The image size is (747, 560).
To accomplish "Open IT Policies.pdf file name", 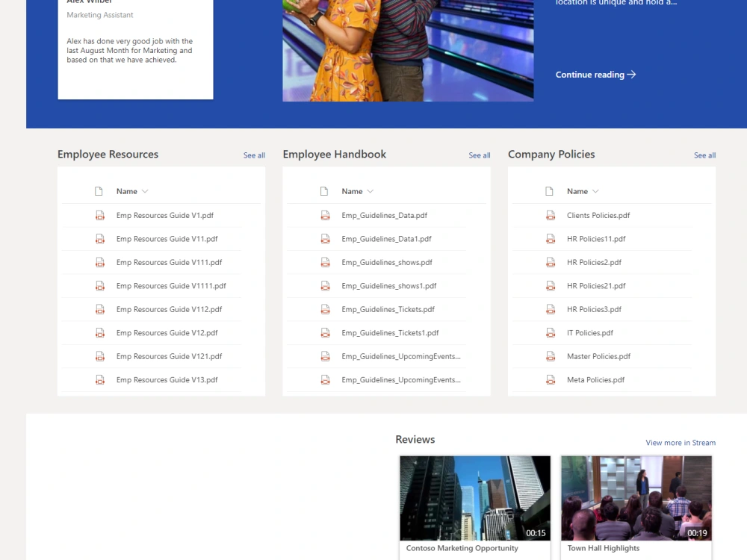I will 590,333.
